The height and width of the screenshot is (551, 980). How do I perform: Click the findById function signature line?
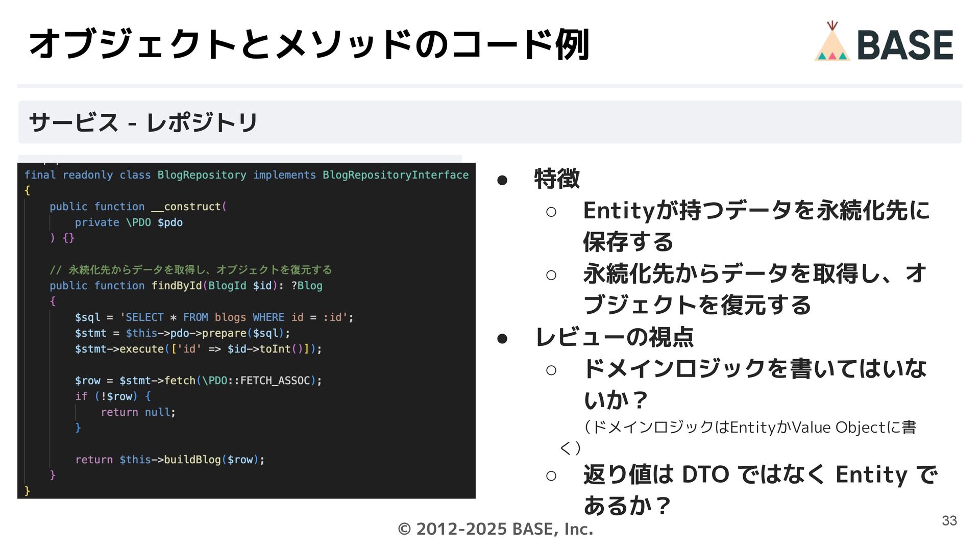[186, 286]
